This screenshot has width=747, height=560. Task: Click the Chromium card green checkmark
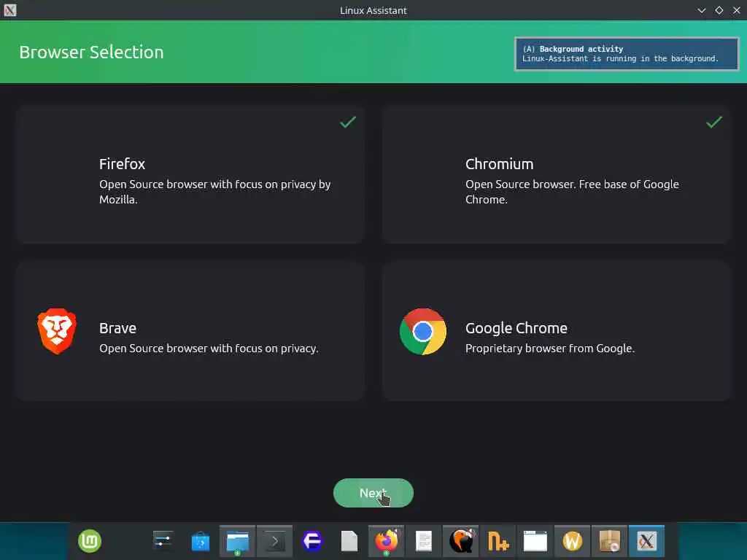[713, 122]
